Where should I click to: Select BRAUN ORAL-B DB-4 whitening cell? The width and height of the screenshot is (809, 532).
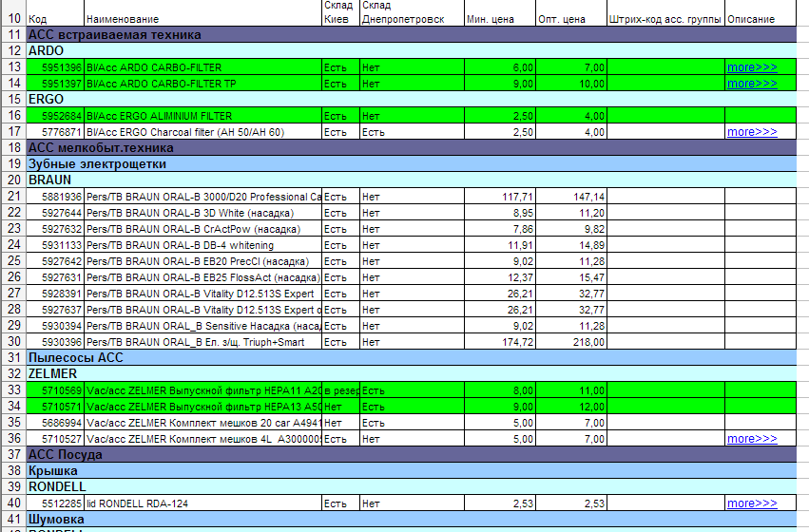click(x=202, y=245)
